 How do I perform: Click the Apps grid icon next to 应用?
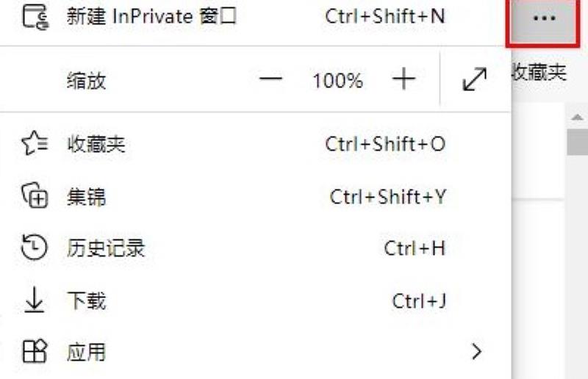pyautogui.click(x=35, y=351)
